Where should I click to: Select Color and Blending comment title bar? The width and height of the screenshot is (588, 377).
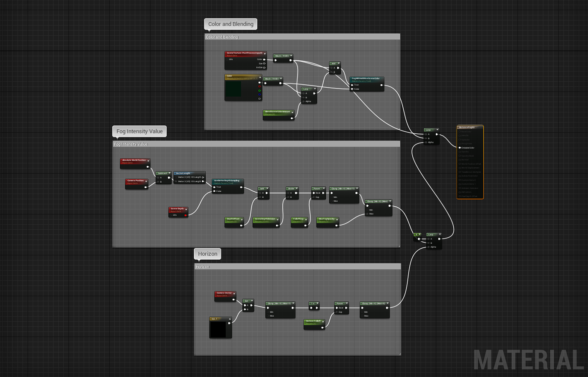pyautogui.click(x=302, y=37)
